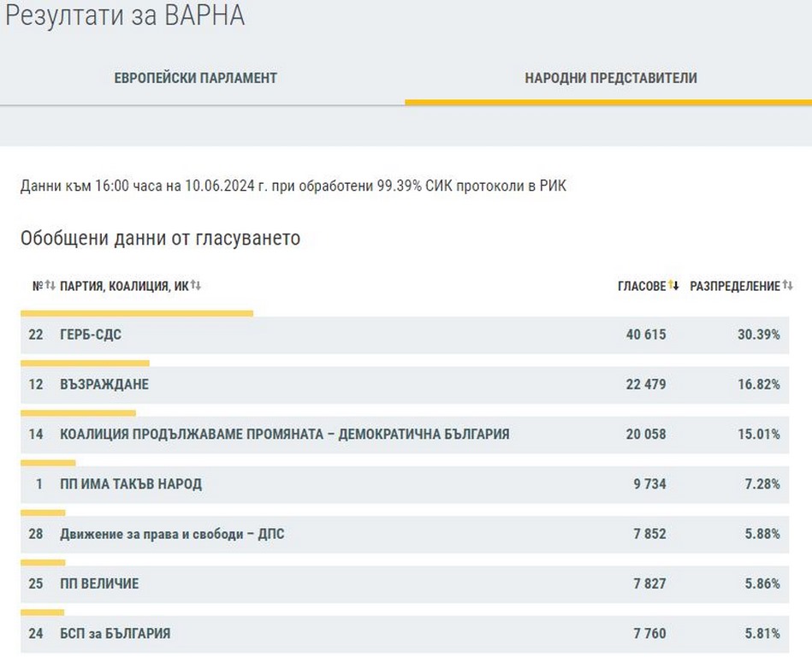The image size is (812, 657).
Task: Click the yellow vote bar above ГЕРБ-СДС
Action: click(x=137, y=313)
